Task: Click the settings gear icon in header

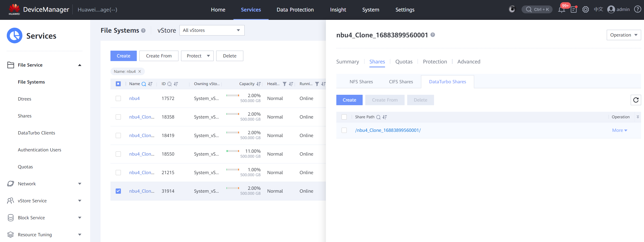Action: tap(585, 10)
